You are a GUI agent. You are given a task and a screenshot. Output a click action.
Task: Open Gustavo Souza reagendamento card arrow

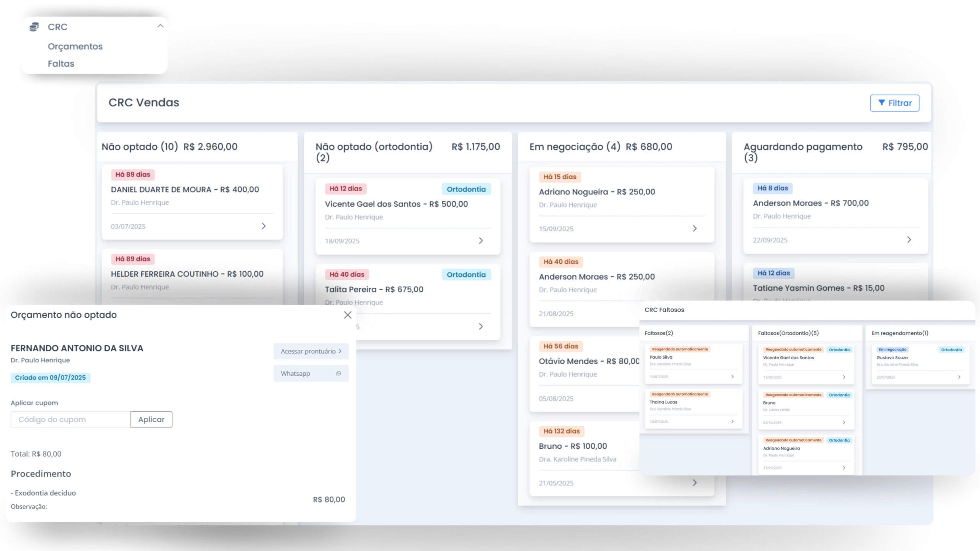pos(959,377)
